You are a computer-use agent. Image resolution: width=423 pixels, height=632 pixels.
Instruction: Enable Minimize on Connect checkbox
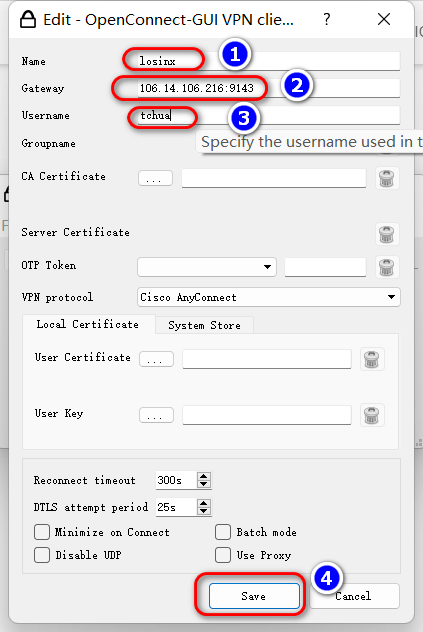click(42, 532)
